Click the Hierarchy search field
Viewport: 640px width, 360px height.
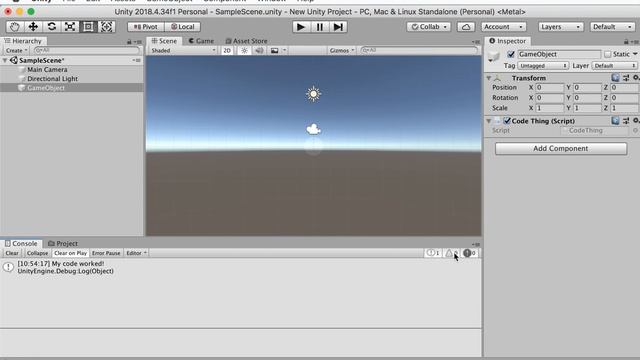(87, 50)
